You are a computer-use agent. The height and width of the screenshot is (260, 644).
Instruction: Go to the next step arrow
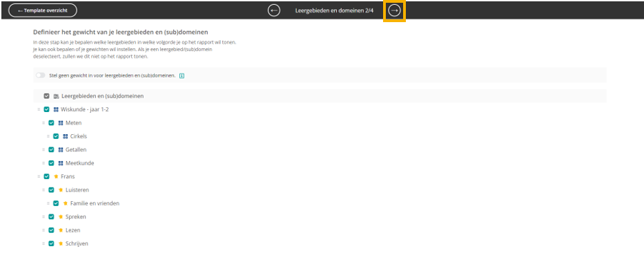pos(394,10)
